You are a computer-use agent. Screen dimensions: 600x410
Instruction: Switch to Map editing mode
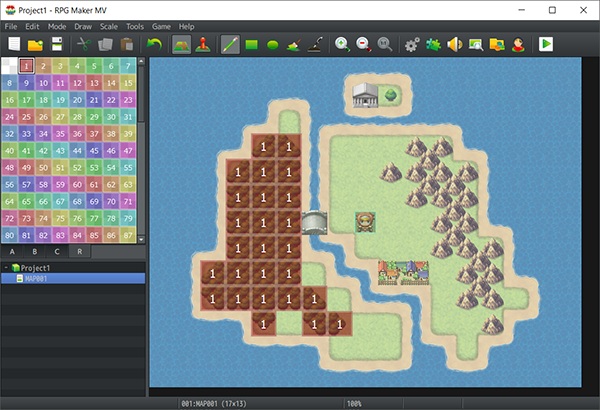pos(181,44)
